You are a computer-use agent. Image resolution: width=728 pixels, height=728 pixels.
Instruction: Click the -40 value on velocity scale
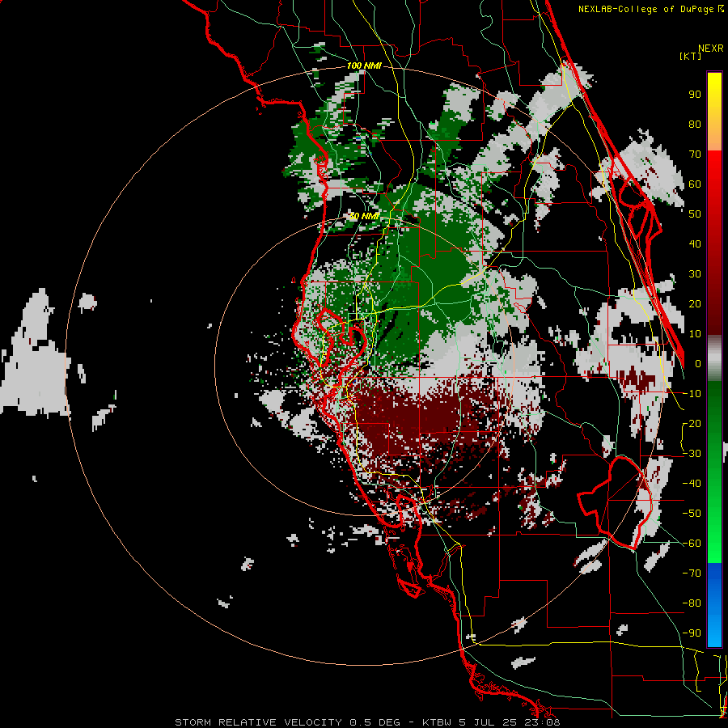[692, 484]
